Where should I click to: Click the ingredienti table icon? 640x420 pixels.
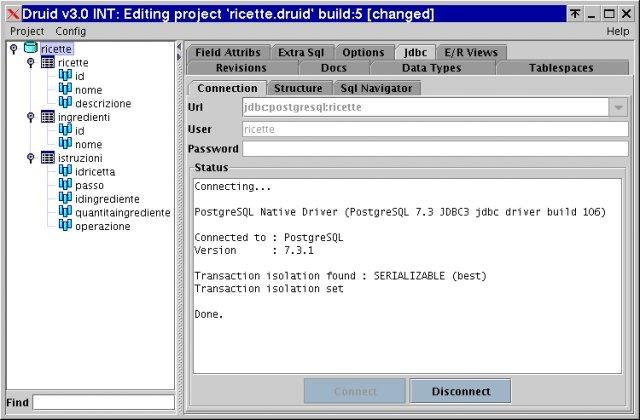tap(47, 116)
